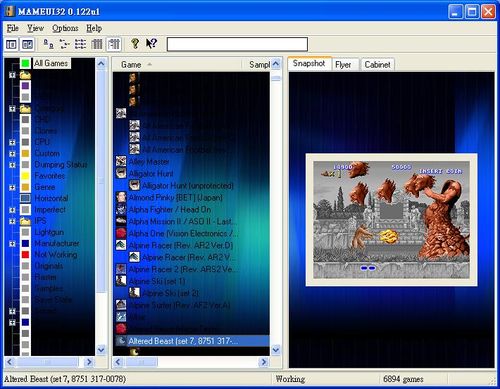Switch to large icons view
500x389 pixels.
click(x=49, y=44)
